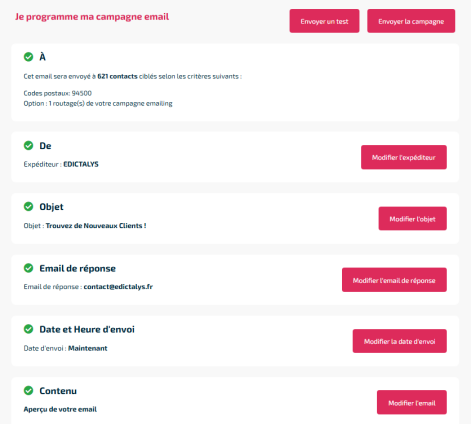Reschedule using Modifier la date d'envoi
Viewport: 471px width, 424px height.
click(399, 341)
